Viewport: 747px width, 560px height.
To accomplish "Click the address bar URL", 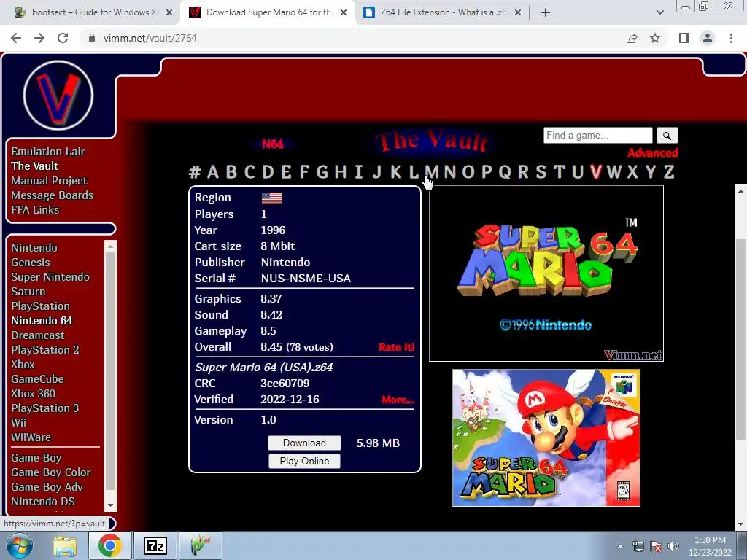I will pos(150,38).
